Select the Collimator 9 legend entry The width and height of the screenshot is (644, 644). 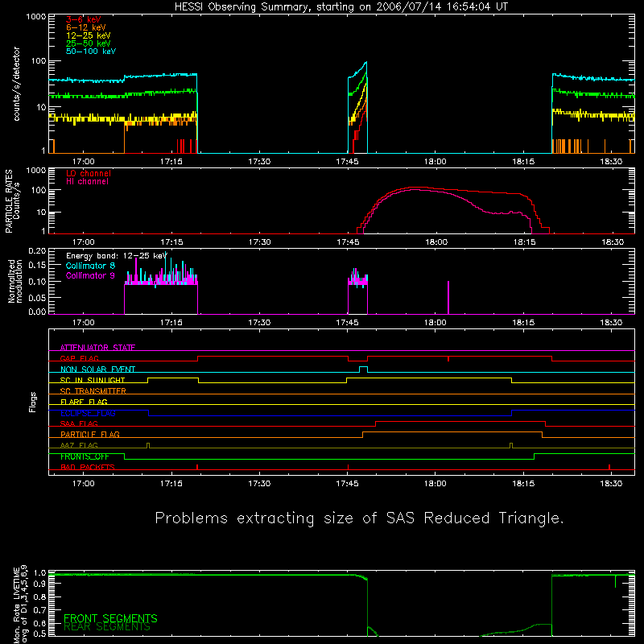[90, 275]
